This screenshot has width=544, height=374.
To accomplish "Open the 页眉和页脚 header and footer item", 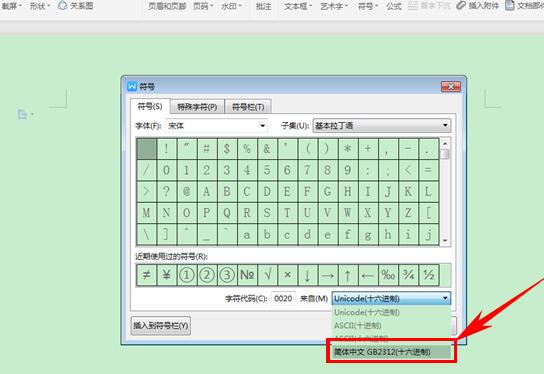I will point(167,6).
